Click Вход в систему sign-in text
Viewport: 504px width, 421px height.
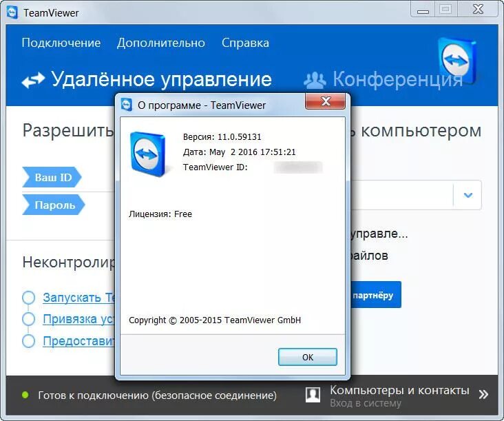click(x=366, y=403)
